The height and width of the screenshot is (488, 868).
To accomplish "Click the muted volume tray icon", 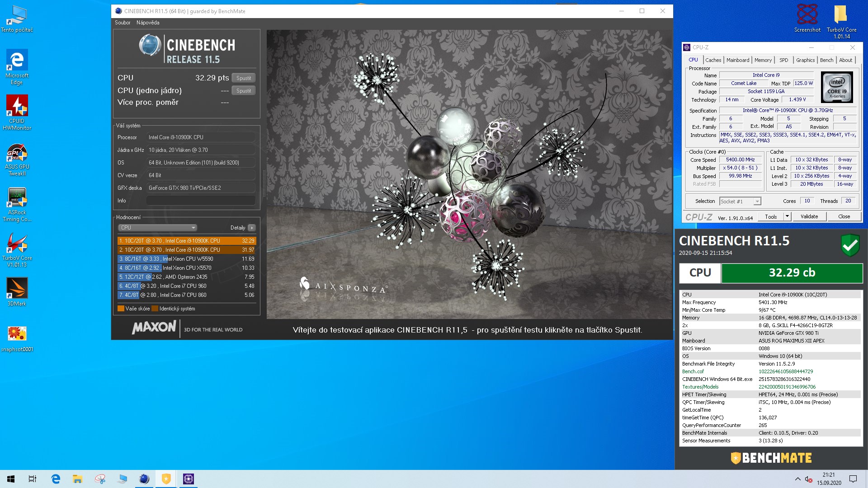I will tap(808, 479).
